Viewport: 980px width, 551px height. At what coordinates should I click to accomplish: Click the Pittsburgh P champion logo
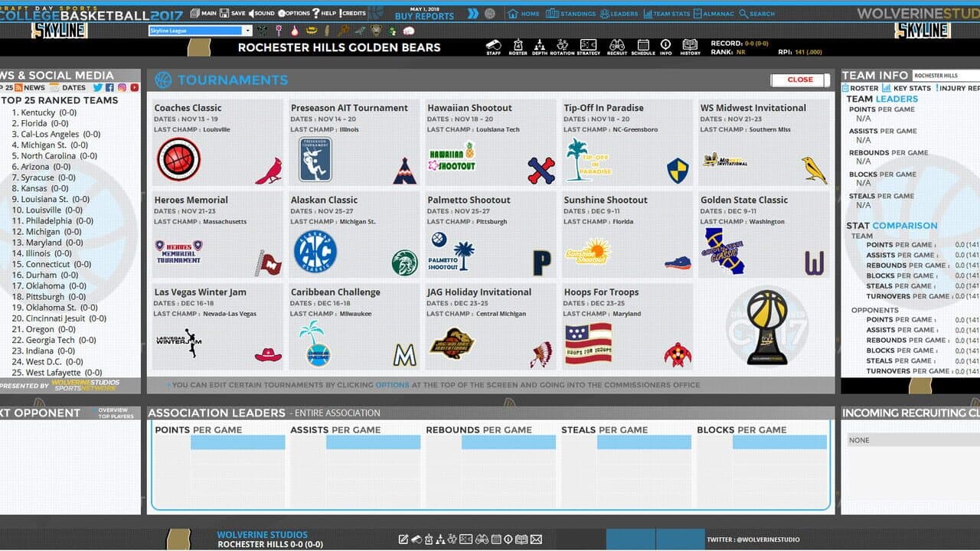pos(542,262)
